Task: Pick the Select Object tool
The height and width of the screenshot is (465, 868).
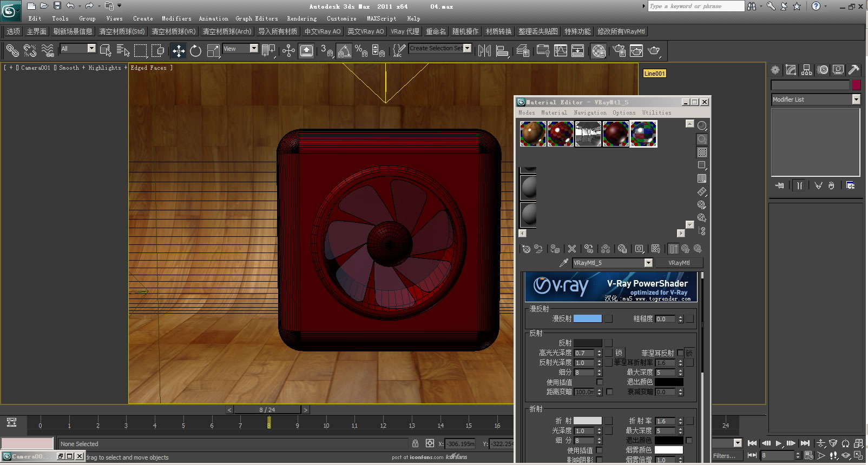Action: coord(106,51)
